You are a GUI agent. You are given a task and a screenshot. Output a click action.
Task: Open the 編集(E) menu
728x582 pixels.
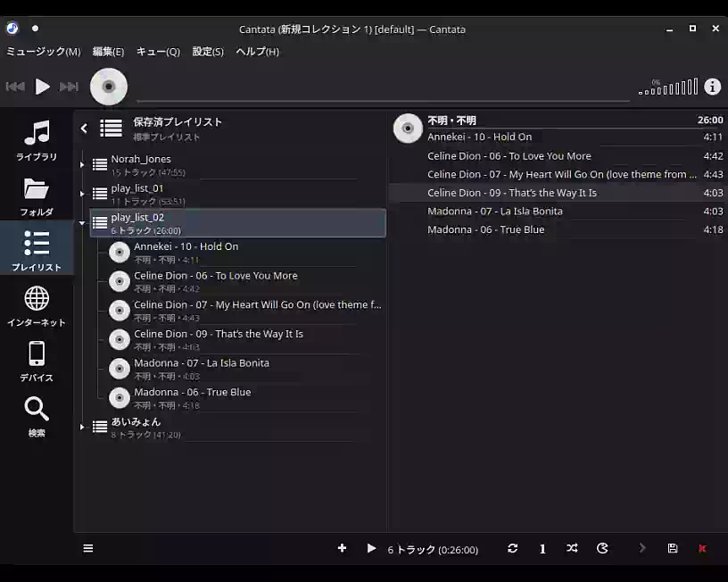(x=108, y=52)
